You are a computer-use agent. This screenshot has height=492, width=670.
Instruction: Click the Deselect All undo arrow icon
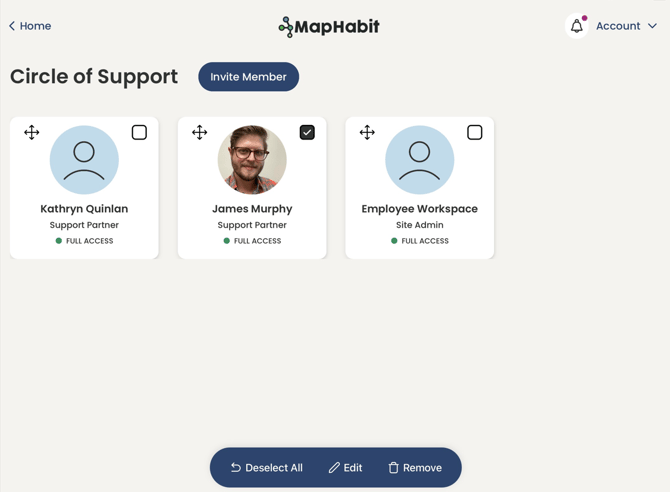click(236, 467)
